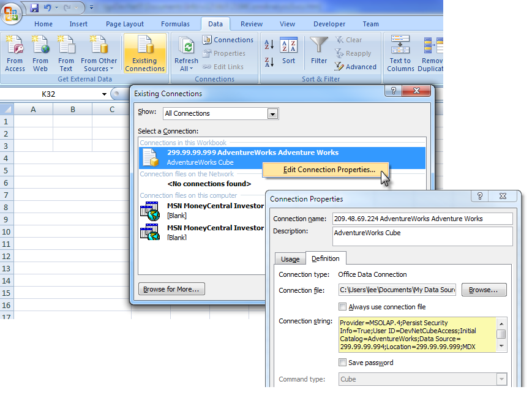Import data From Access
The height and width of the screenshot is (403, 532).
[15, 53]
